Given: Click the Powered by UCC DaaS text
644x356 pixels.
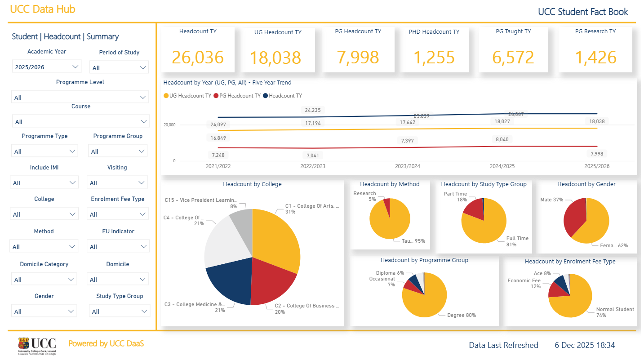Looking at the screenshot, I should point(106,344).
